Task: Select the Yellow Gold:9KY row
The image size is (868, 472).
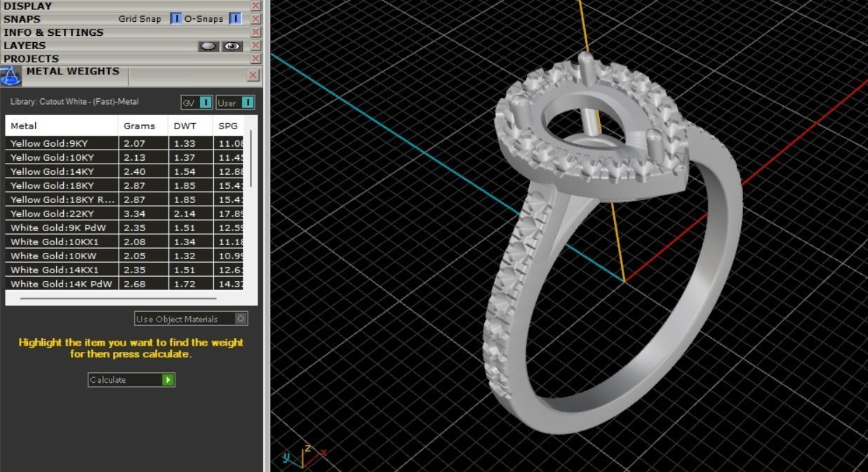Action: pyautogui.click(x=124, y=143)
